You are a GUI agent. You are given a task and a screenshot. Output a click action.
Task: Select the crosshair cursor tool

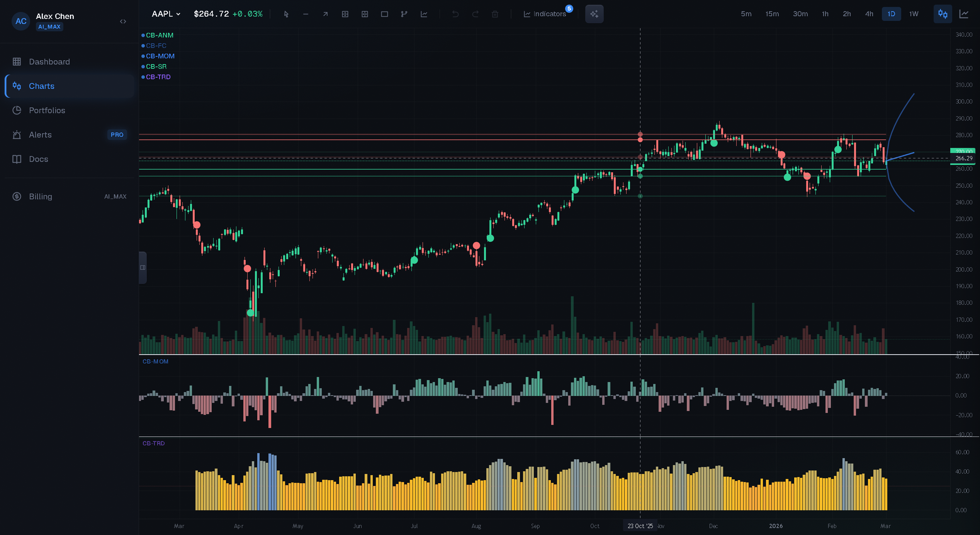(286, 14)
